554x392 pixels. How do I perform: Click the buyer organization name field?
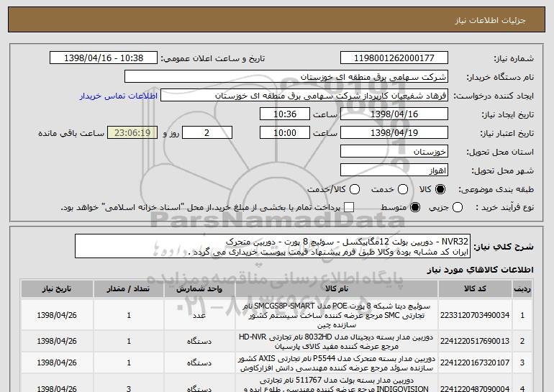[x=286, y=77]
